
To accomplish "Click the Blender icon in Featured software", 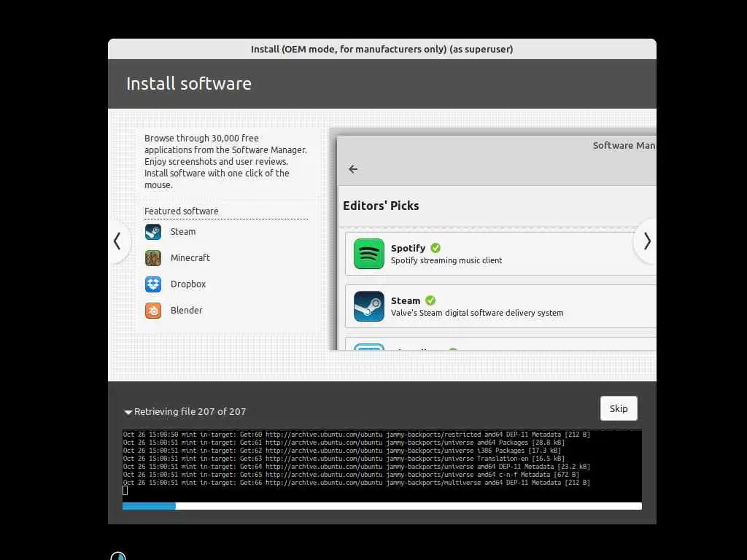I will 153,311.
